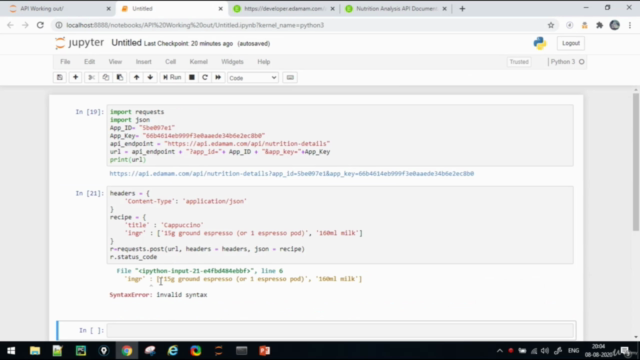Image resolution: width=640 pixels, height=360 pixels.
Task: Close the Untitled browser tab
Action: click(220, 9)
